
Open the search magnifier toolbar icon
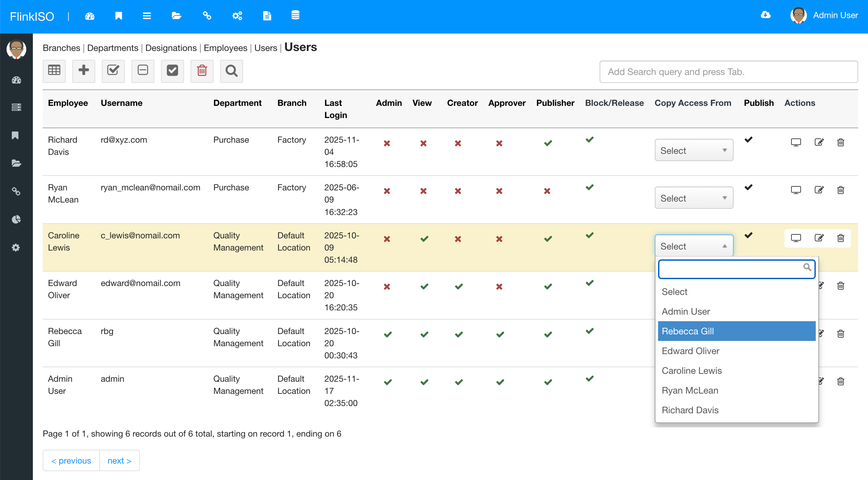pos(231,71)
